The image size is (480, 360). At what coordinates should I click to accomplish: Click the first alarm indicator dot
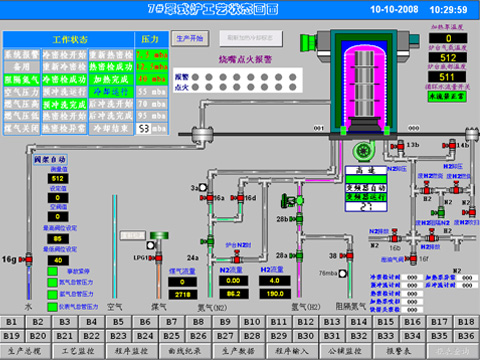(x=195, y=77)
